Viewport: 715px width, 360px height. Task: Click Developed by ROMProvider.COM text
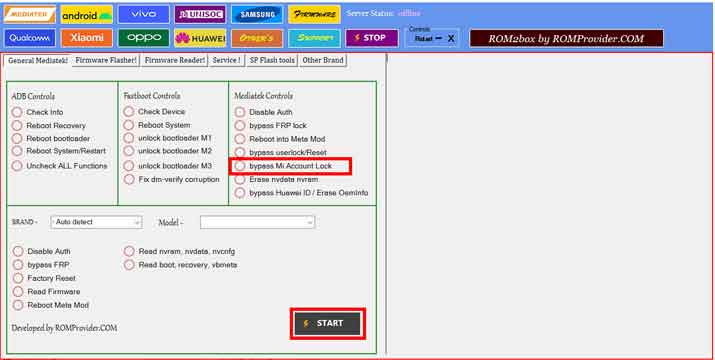click(x=64, y=328)
